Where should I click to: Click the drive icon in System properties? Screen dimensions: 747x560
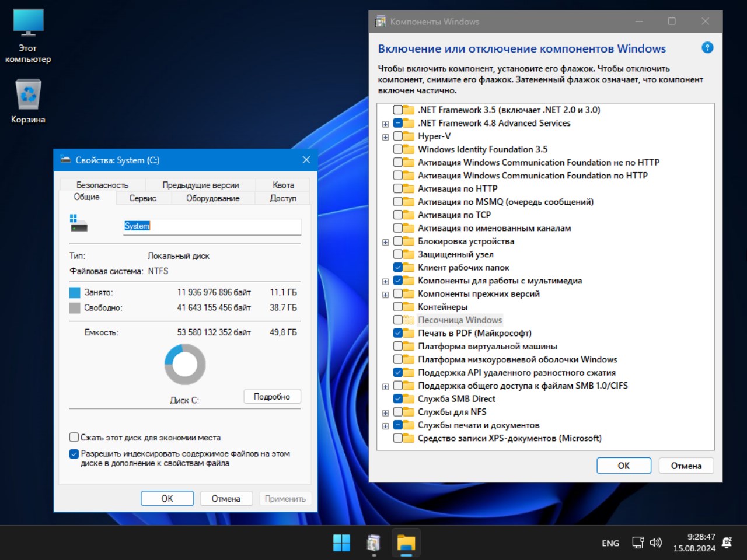pyautogui.click(x=78, y=223)
